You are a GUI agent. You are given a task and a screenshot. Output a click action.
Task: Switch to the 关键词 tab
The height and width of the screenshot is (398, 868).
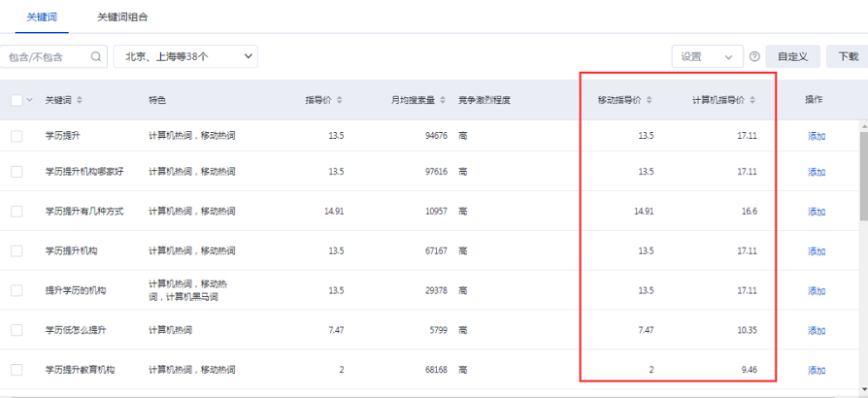click(x=42, y=17)
